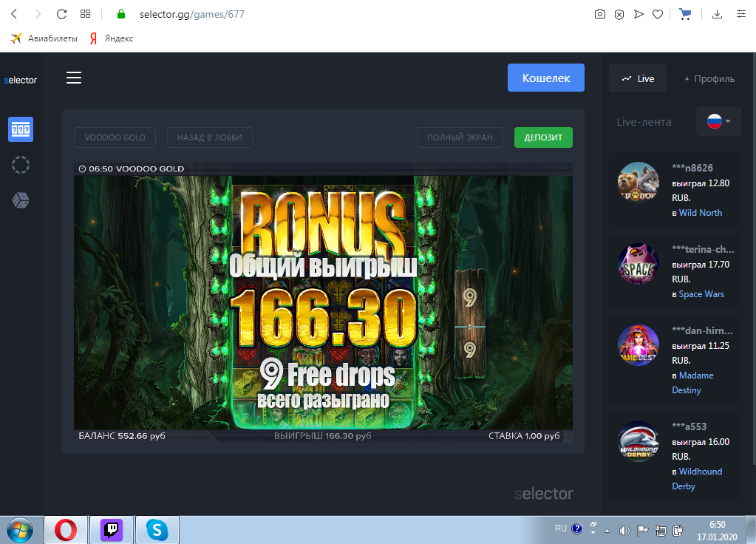Click the Wildhound Derby game thumbnail
The width and height of the screenshot is (756, 544).
click(x=638, y=441)
